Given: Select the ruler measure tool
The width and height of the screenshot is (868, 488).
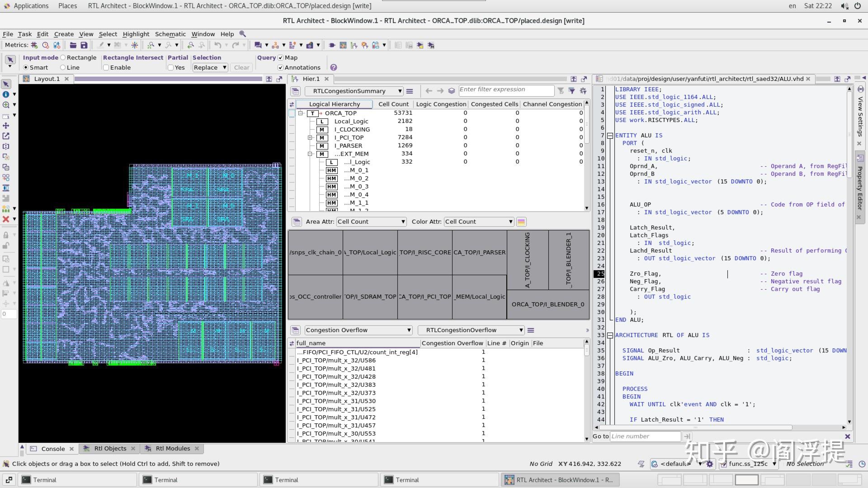Looking at the screenshot, I should (6, 115).
